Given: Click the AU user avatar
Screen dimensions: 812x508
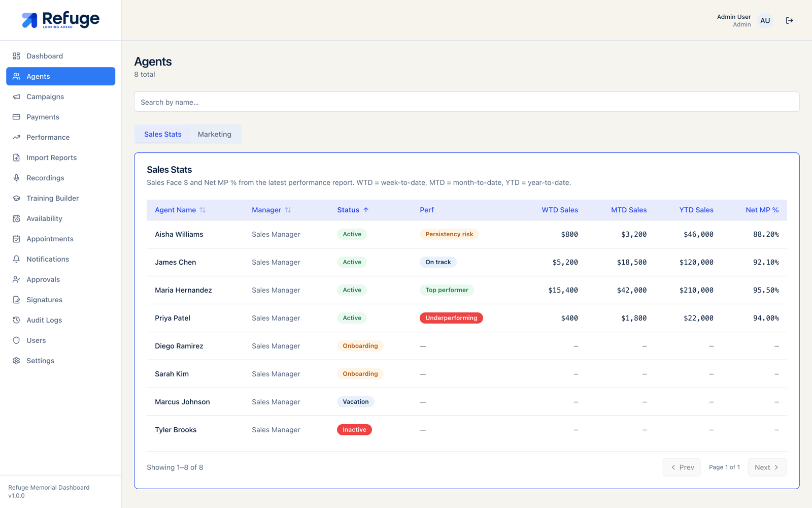Looking at the screenshot, I should pos(765,20).
